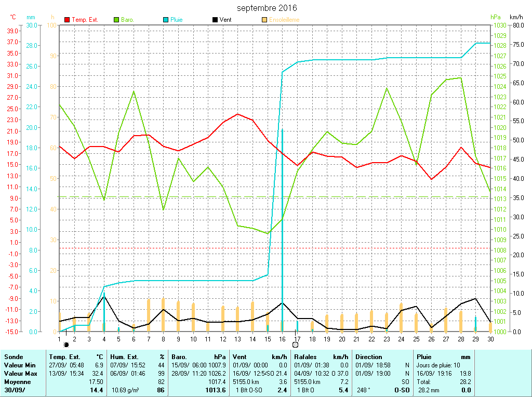This screenshot has height=397, width=532.
Task: Click the new moon icon below the day axis
Action: tap(66, 345)
